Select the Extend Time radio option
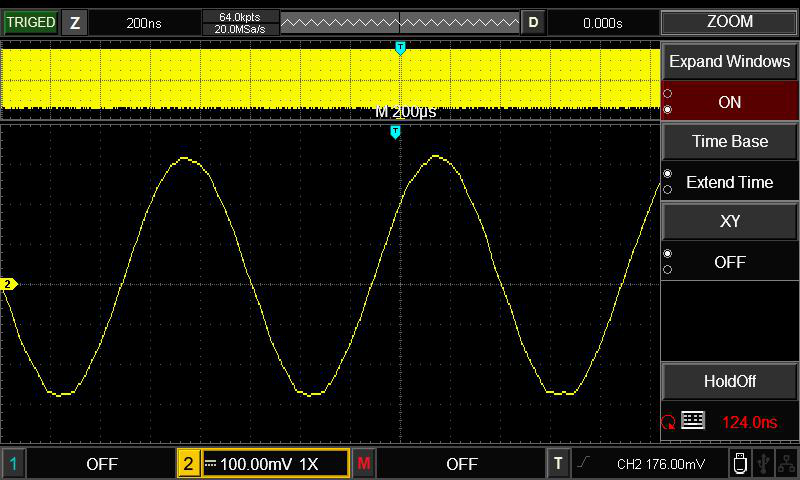The height and width of the screenshot is (480, 800). click(729, 182)
